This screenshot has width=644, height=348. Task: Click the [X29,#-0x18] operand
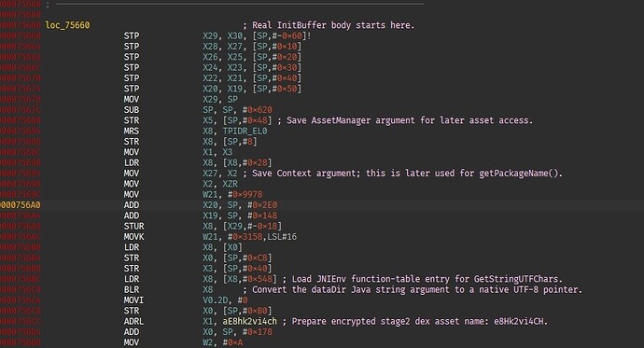click(x=252, y=227)
